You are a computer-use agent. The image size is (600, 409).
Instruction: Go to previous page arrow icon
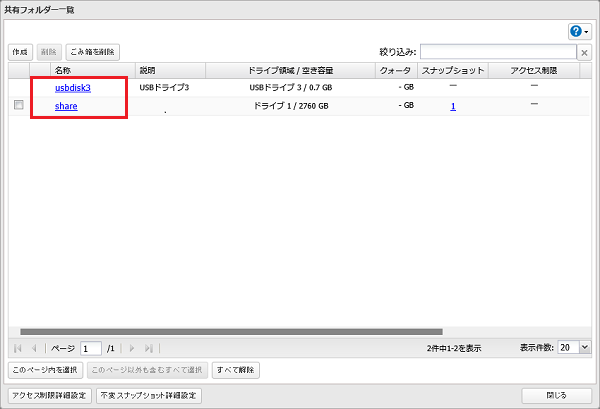(34, 348)
